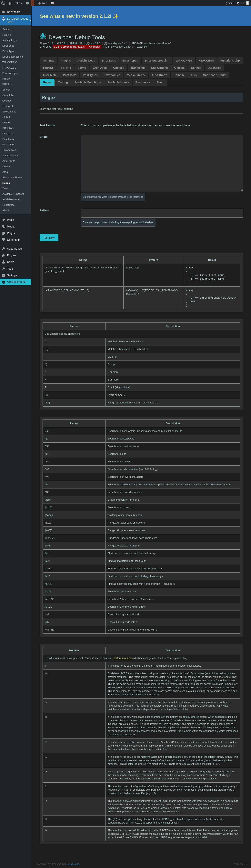Open the Shortcode Finder tab

pyautogui.click(x=215, y=75)
